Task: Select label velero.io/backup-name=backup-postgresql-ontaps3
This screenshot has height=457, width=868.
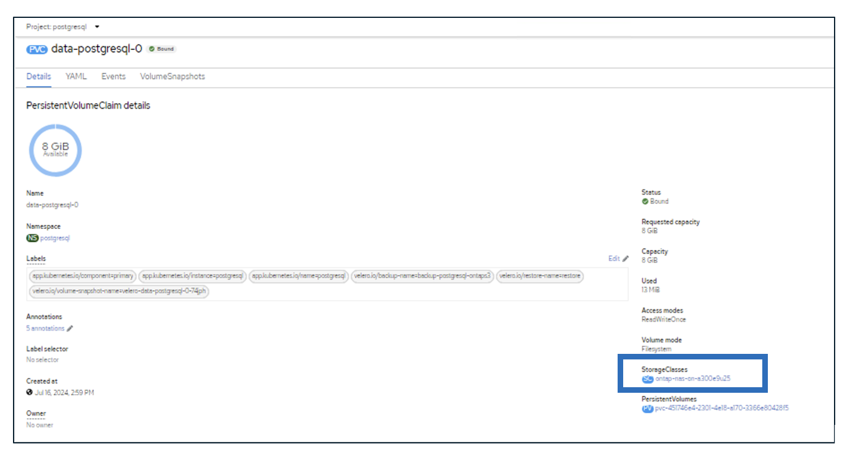Action: (423, 276)
